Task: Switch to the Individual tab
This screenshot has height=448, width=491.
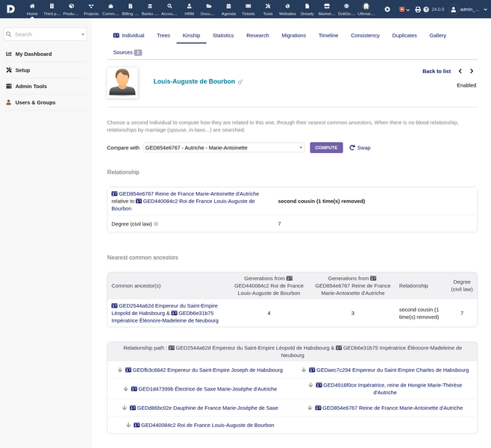Action: tap(128, 35)
